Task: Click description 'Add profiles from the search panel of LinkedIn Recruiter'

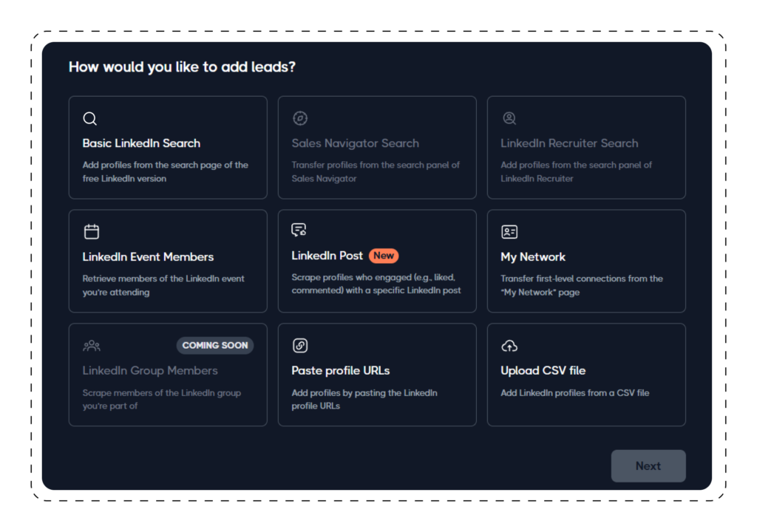Action: coord(576,172)
